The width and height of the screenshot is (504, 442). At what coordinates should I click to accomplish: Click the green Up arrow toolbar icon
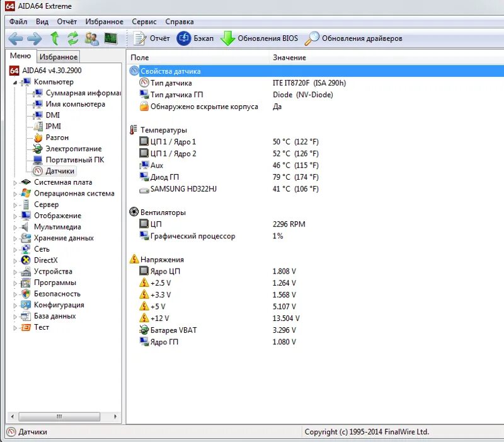tap(55, 38)
